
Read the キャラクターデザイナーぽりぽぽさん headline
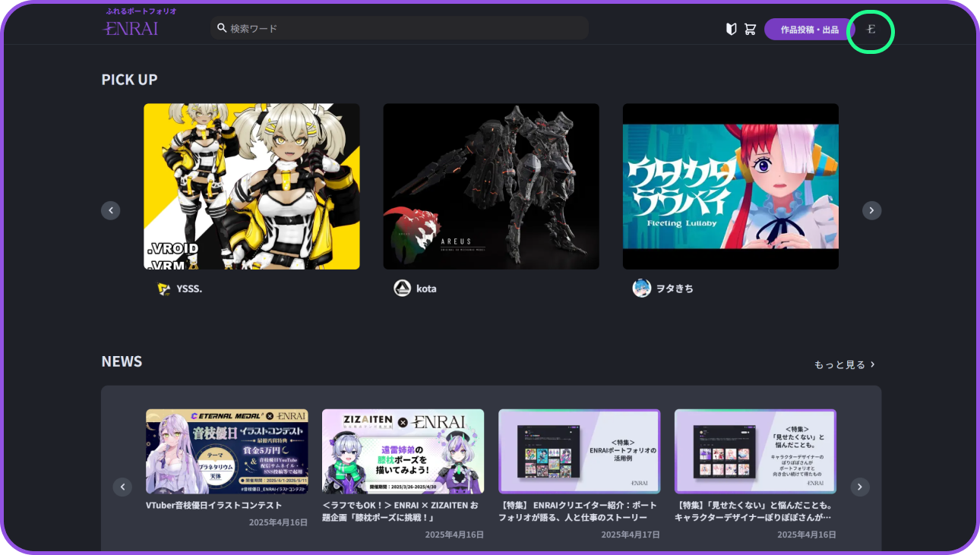tap(754, 512)
